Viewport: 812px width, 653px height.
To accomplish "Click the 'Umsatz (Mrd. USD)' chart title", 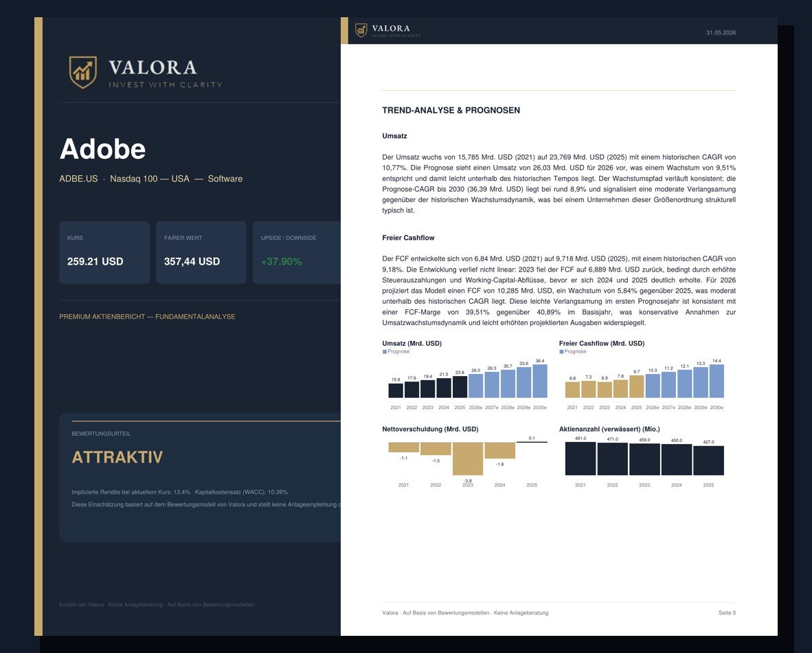I will (411, 344).
